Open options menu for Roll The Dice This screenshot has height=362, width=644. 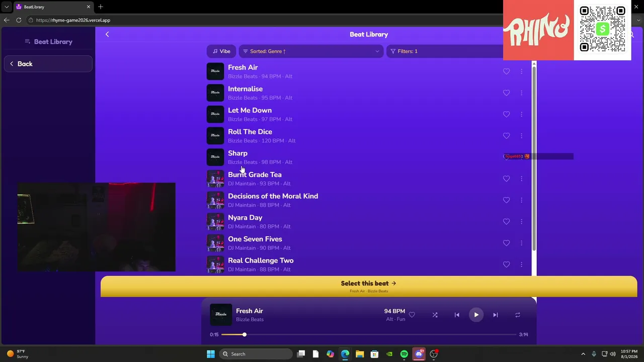(x=521, y=136)
